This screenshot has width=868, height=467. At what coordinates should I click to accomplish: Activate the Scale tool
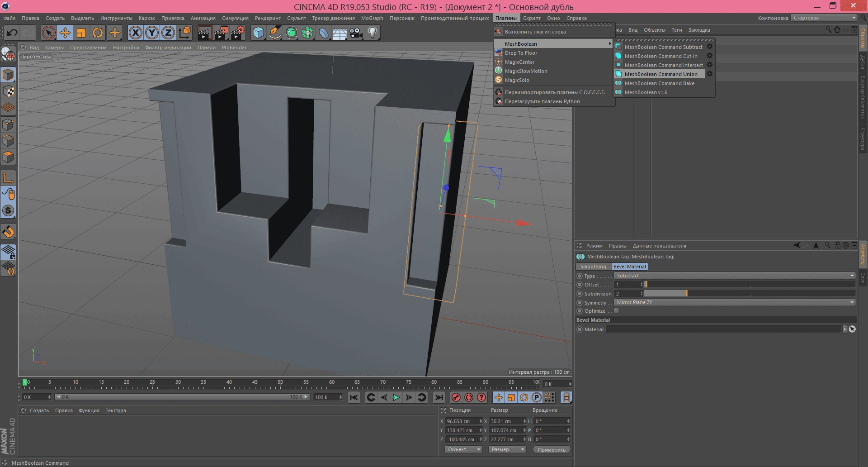point(81,33)
